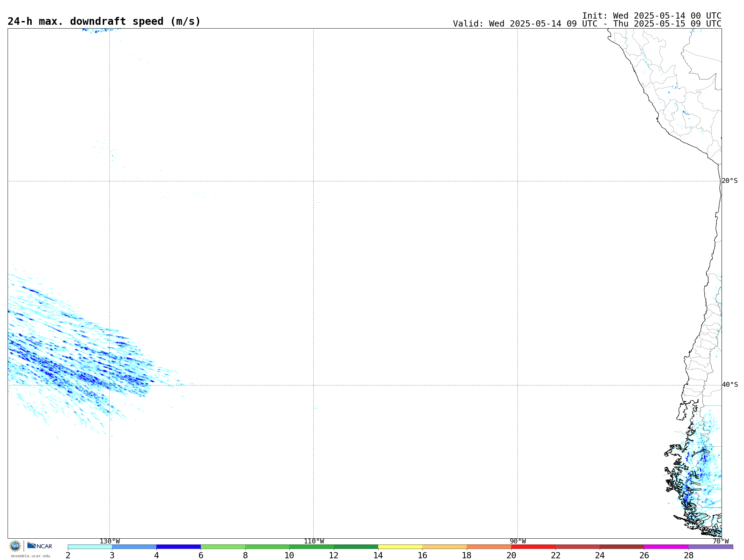Click the colorbar tick label 14
Image resolution: width=744 pixels, height=560 pixels.
click(x=378, y=556)
